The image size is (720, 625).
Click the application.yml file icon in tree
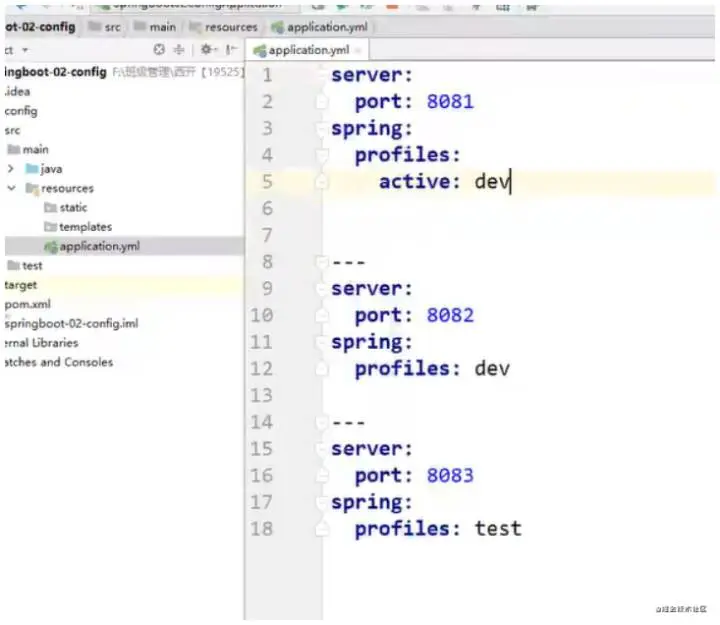pos(51,247)
